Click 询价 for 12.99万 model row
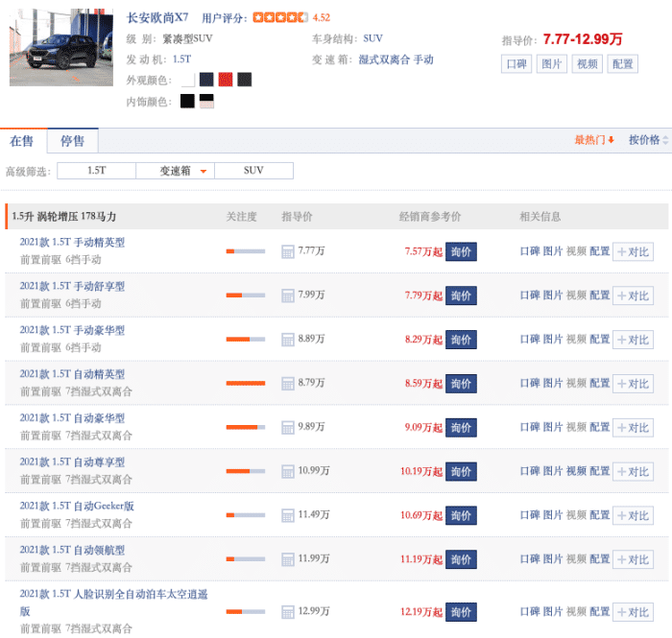 click(461, 612)
